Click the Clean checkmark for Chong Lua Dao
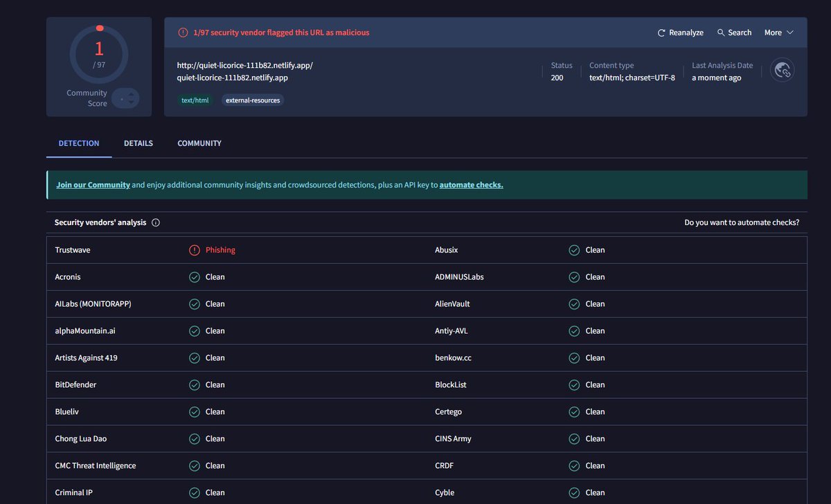The image size is (831, 504). click(195, 439)
